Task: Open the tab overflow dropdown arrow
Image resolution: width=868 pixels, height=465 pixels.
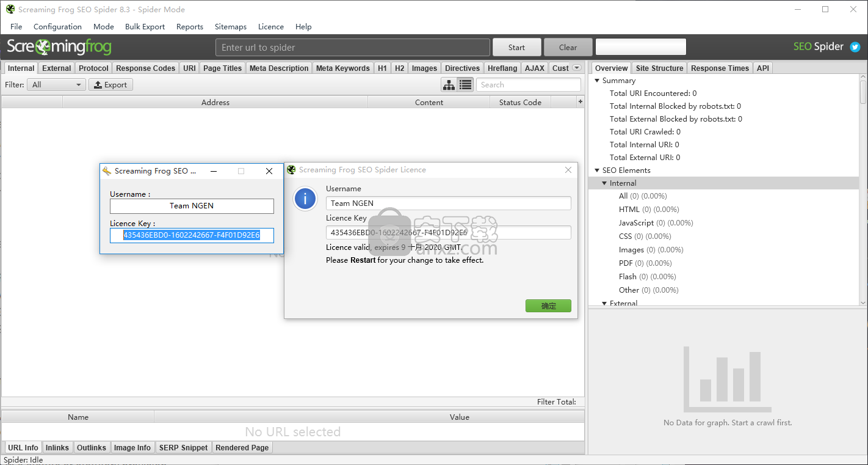Action: 576,68
